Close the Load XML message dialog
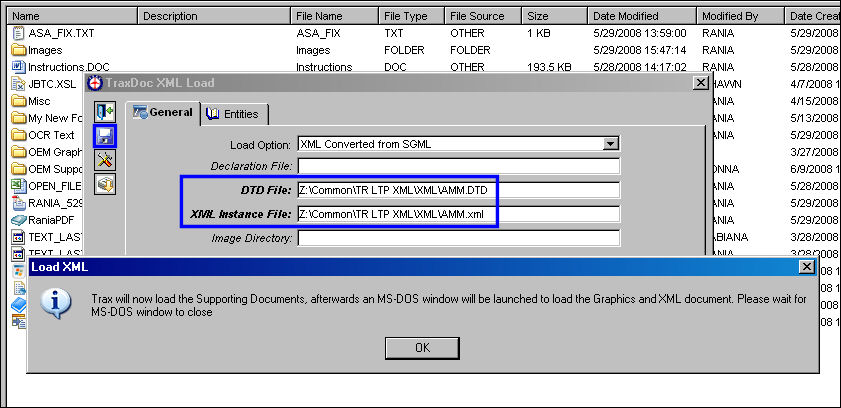841x408 pixels. [x=805, y=266]
